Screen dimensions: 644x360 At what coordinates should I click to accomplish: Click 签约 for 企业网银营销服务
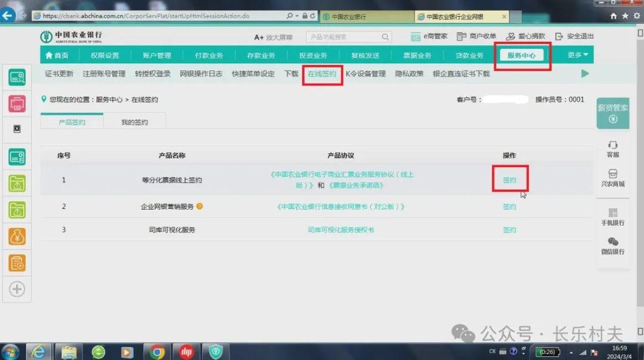coord(509,207)
